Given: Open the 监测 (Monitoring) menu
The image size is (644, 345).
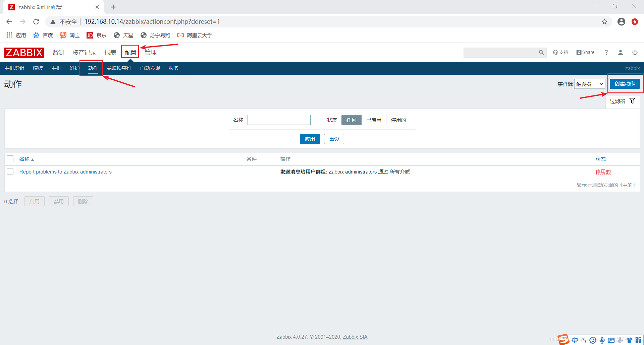Looking at the screenshot, I should tap(58, 53).
